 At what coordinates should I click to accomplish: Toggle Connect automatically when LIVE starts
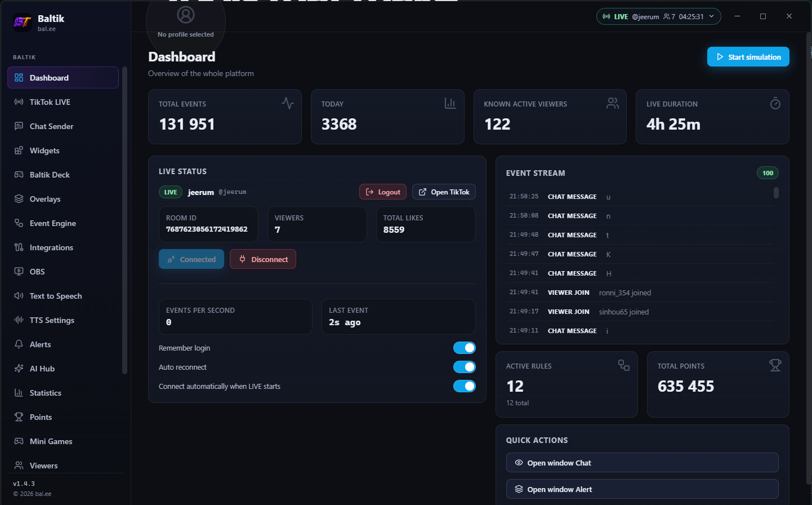point(465,386)
